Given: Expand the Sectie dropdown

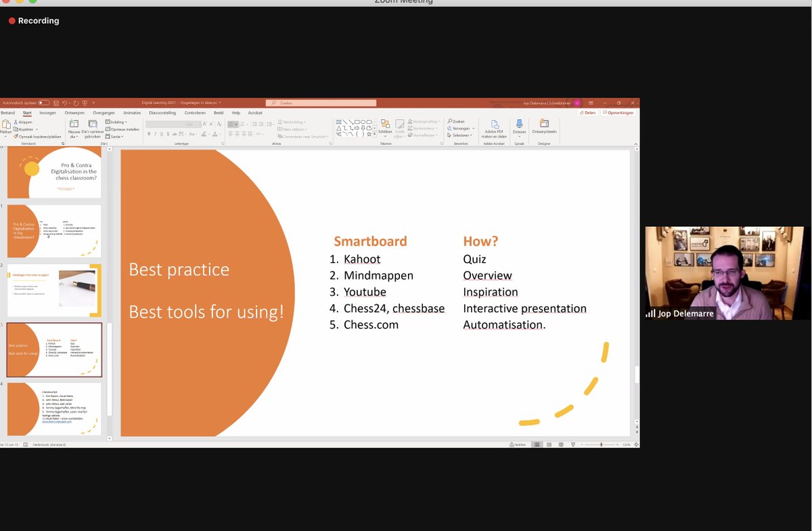Looking at the screenshot, I should pyautogui.click(x=114, y=136).
